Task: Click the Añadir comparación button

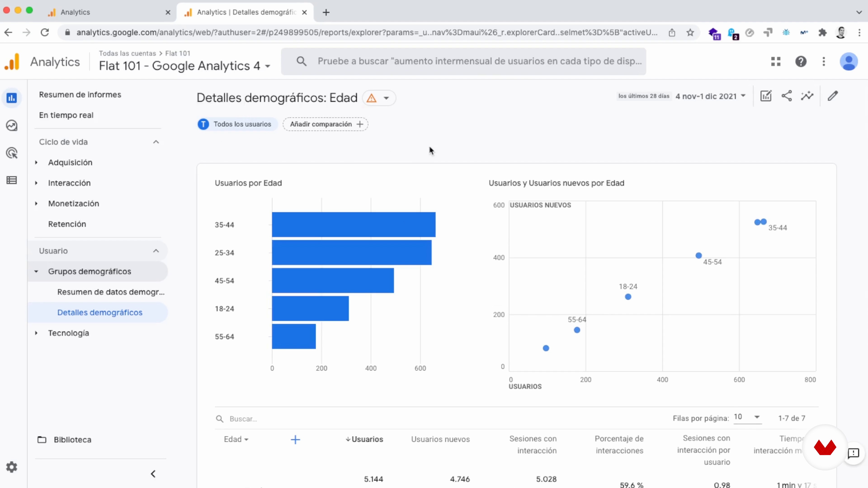Action: click(325, 124)
